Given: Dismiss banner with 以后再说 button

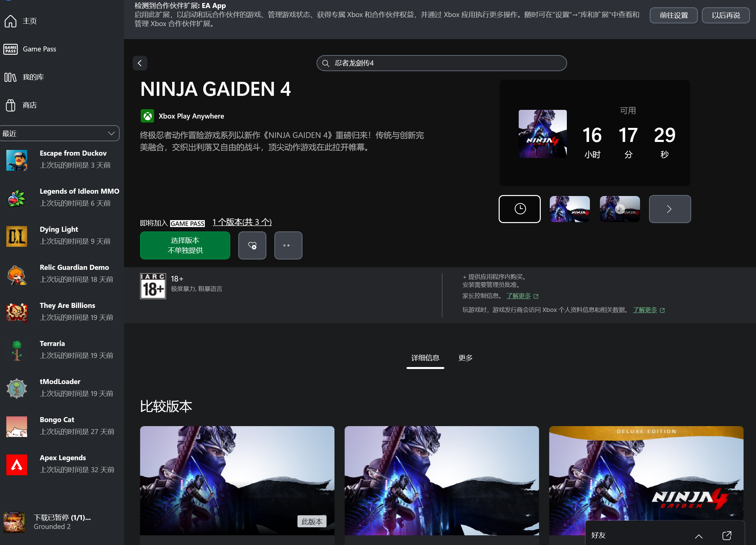Looking at the screenshot, I should point(725,15).
